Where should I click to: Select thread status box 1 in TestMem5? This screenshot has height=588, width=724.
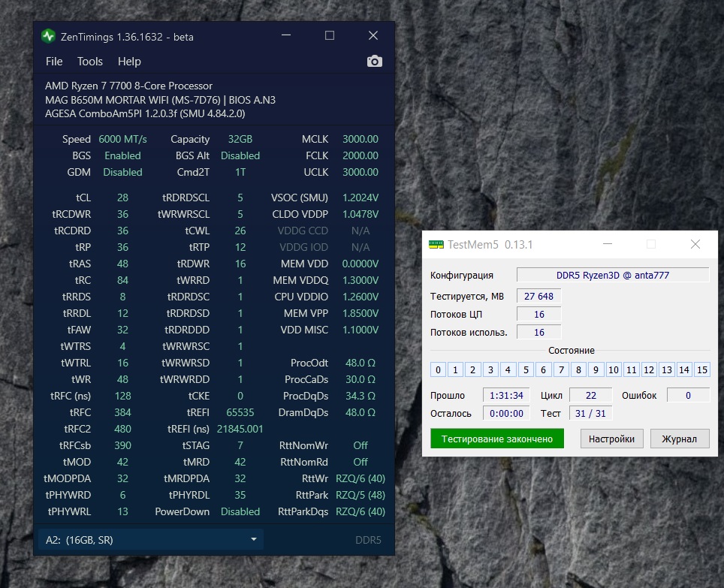pyautogui.click(x=455, y=369)
